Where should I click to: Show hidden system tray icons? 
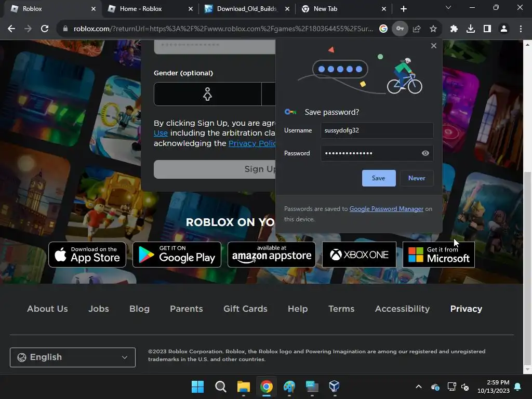click(419, 387)
